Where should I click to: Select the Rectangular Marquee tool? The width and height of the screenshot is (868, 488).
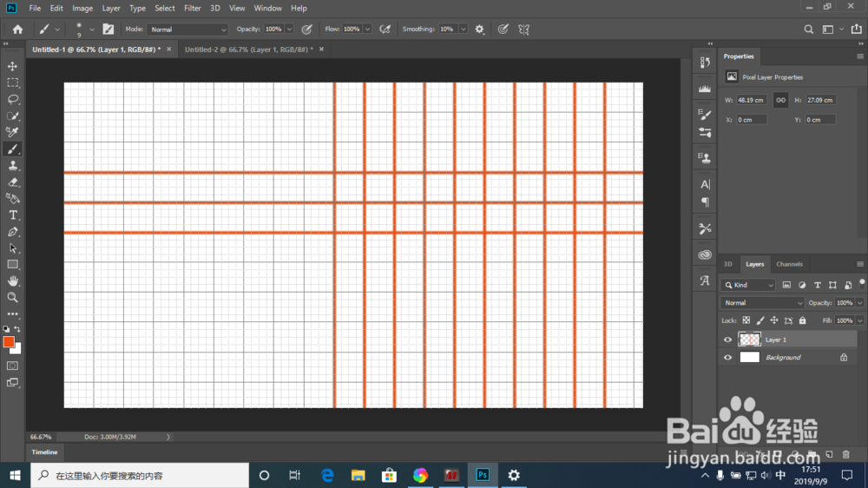(x=12, y=83)
